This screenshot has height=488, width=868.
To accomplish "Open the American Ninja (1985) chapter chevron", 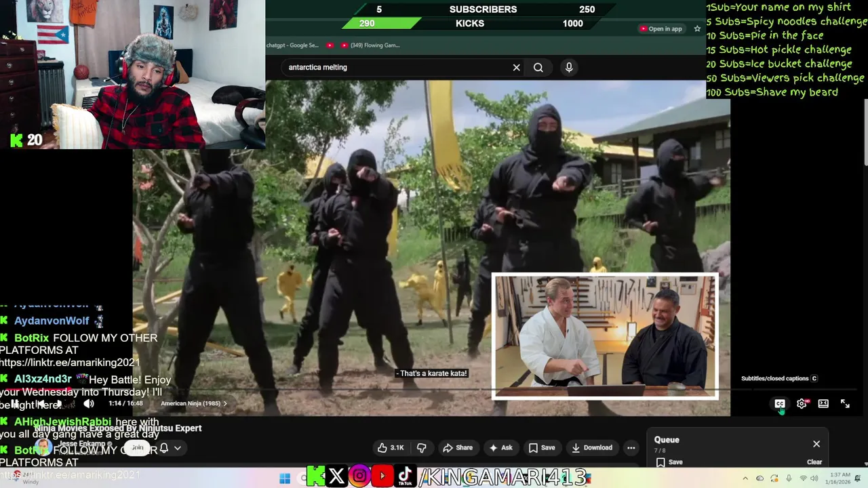I will tap(225, 403).
